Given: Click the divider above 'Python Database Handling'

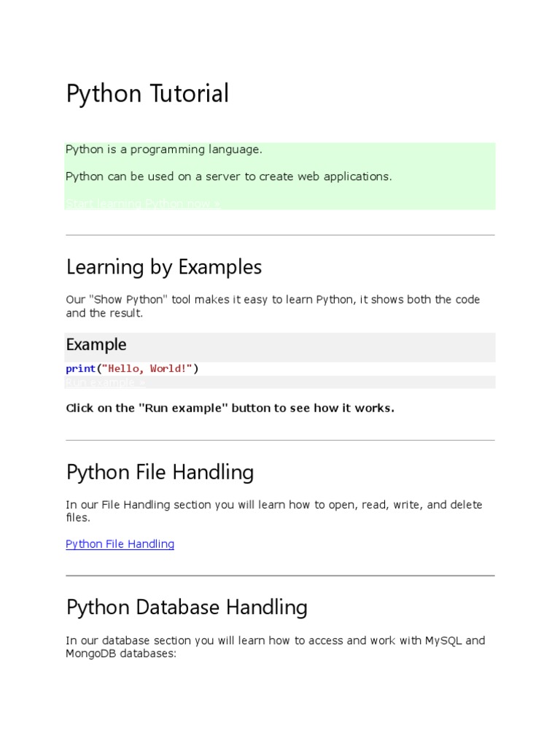Looking at the screenshot, I should [280, 576].
